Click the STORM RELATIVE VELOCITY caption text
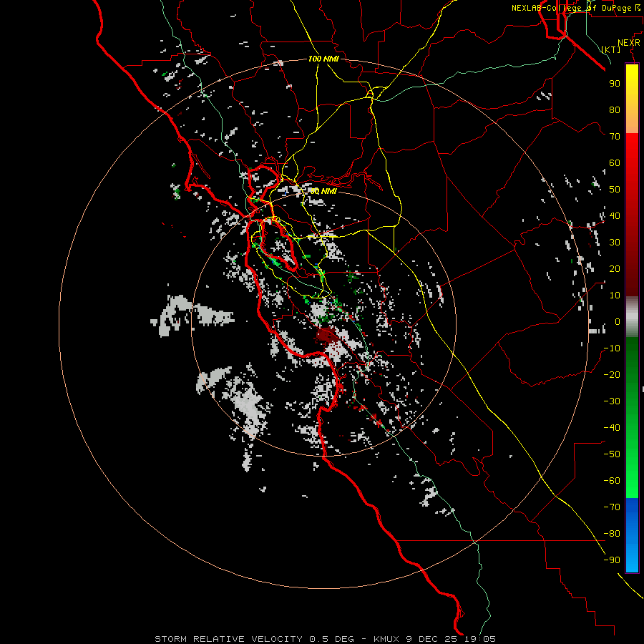Viewport: 644px width, 644px height. click(x=228, y=639)
